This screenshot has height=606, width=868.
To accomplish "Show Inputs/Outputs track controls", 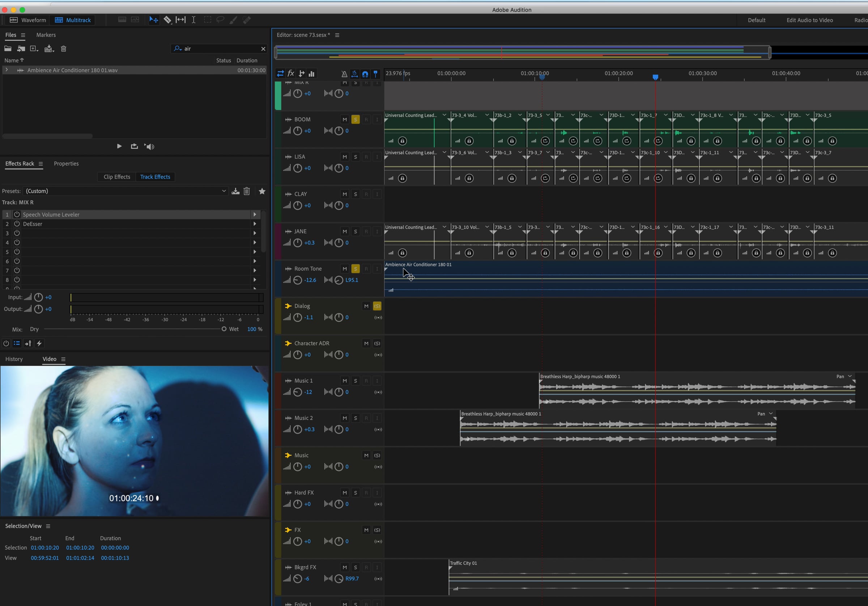I will 280,74.
